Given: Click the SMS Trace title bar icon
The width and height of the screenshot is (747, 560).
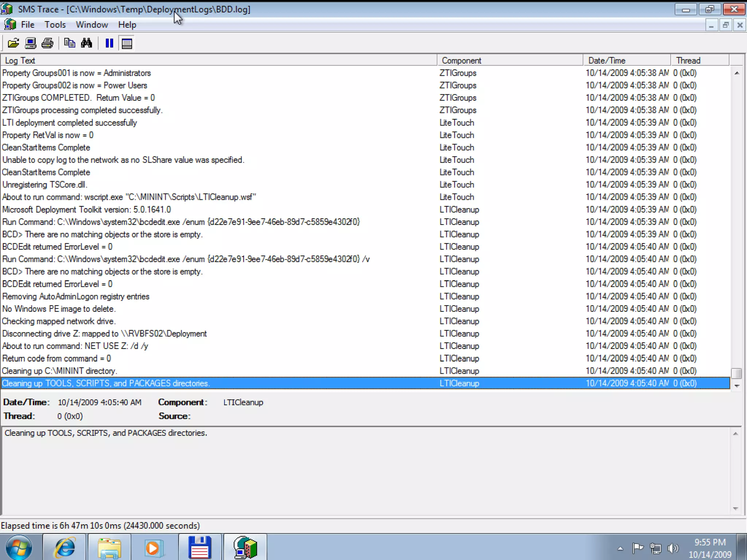Looking at the screenshot, I should [x=7, y=9].
